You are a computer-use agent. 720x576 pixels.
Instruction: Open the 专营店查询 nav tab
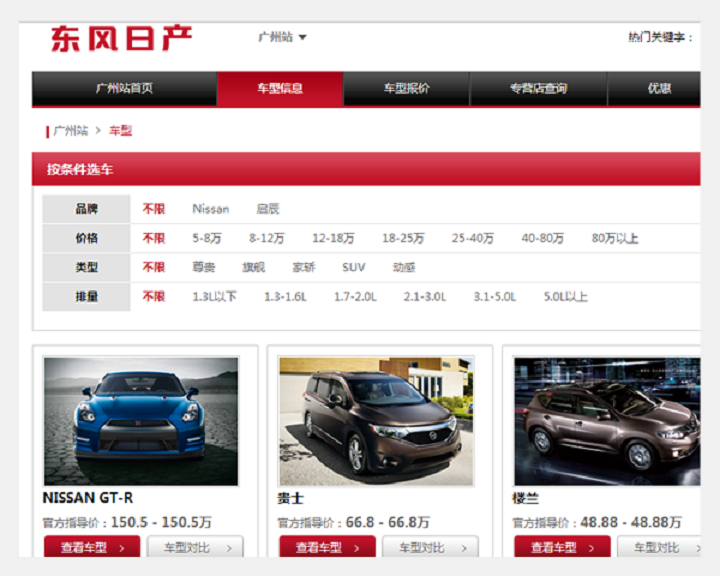click(539, 88)
